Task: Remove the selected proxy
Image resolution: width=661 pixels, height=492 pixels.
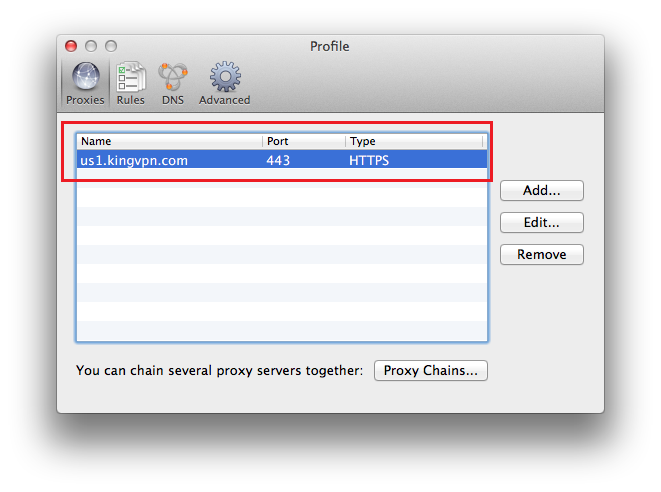Action: click(x=542, y=255)
